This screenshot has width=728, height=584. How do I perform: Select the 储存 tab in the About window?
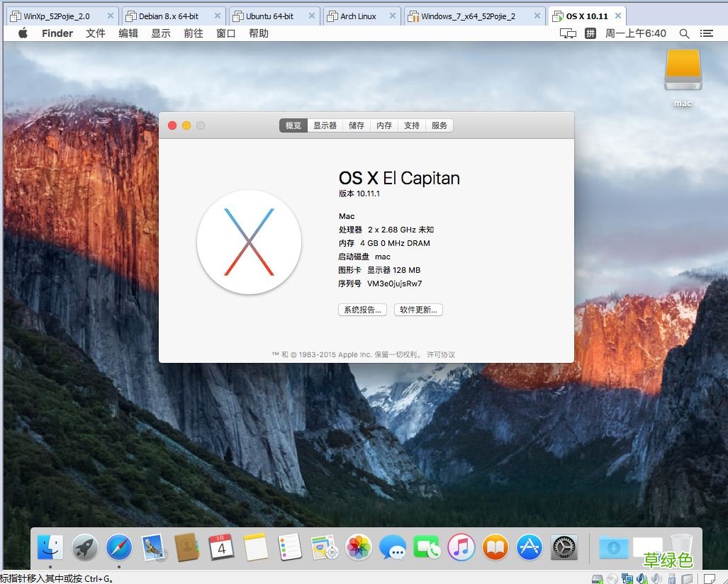point(355,125)
